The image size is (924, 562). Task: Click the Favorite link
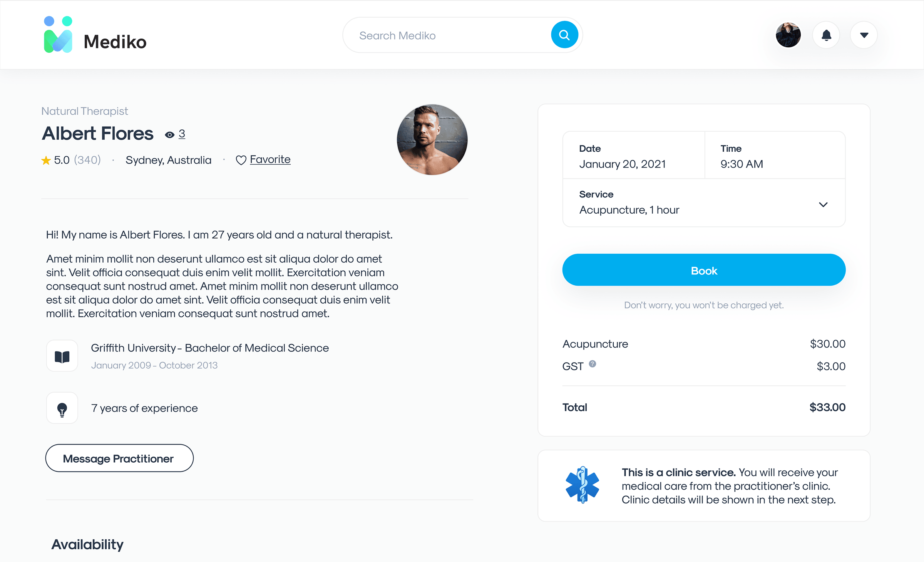click(270, 159)
